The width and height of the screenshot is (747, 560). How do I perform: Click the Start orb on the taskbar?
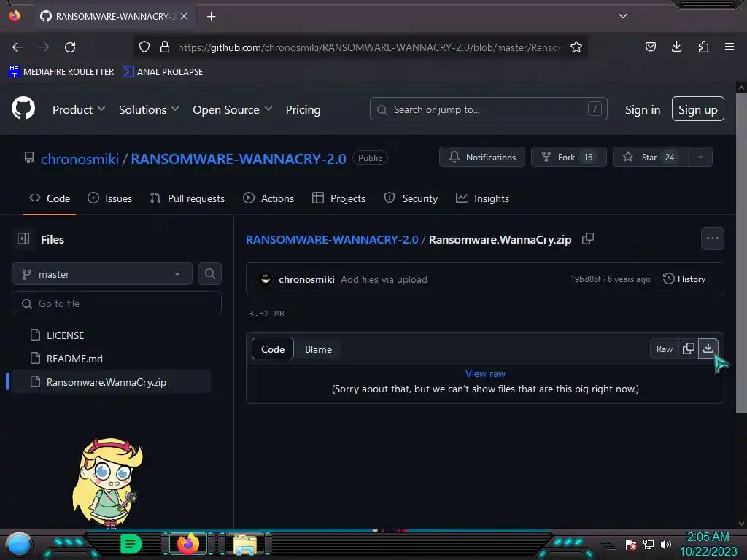(x=18, y=544)
